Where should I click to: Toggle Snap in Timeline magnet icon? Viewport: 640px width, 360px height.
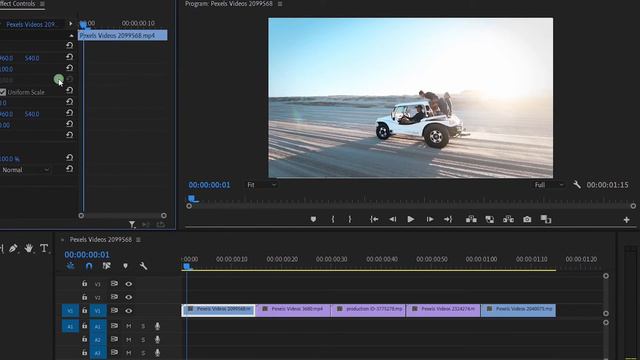click(89, 266)
